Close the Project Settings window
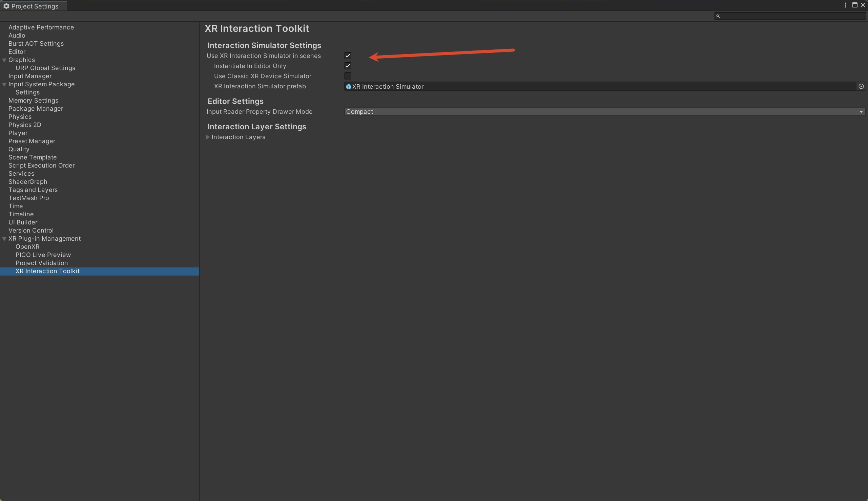868x501 pixels. pos(863,5)
